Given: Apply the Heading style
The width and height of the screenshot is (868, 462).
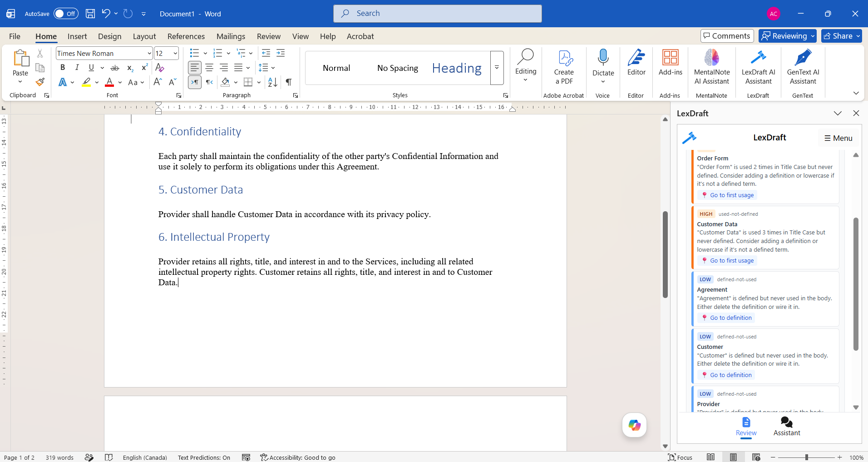Looking at the screenshot, I should tap(457, 68).
